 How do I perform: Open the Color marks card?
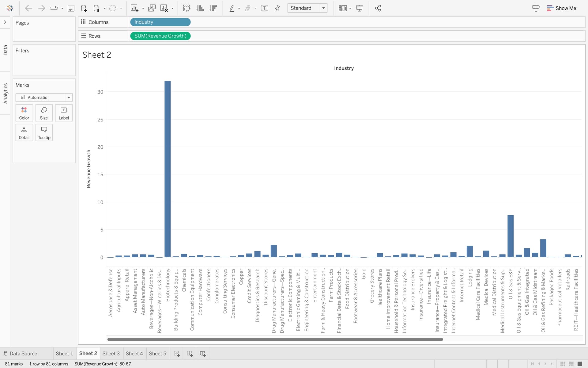tap(24, 113)
